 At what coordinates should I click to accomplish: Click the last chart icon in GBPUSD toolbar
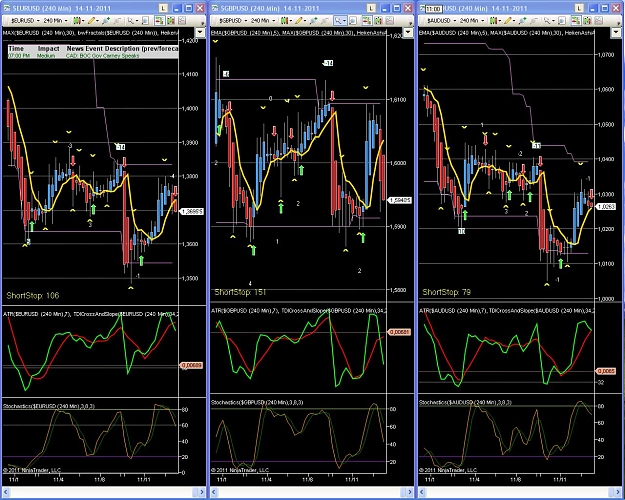tap(389, 20)
